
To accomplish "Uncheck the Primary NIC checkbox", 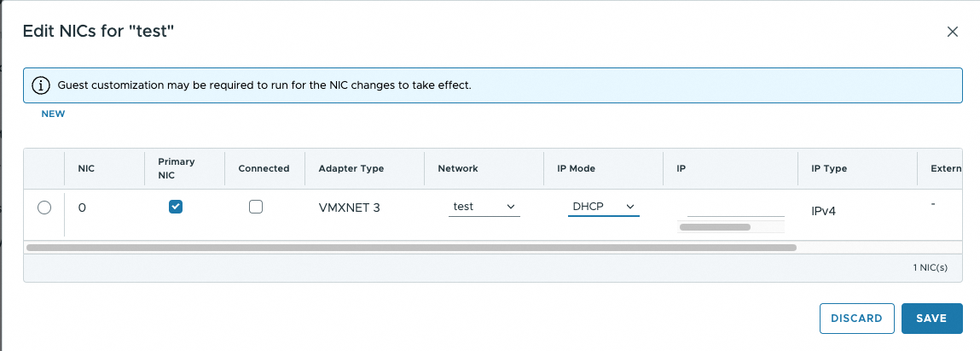I will coord(176,207).
